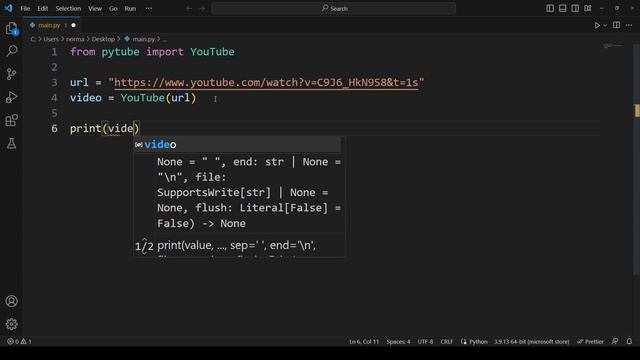Click YouTube(url) on line 4
The image size is (640, 360).
[x=158, y=98]
